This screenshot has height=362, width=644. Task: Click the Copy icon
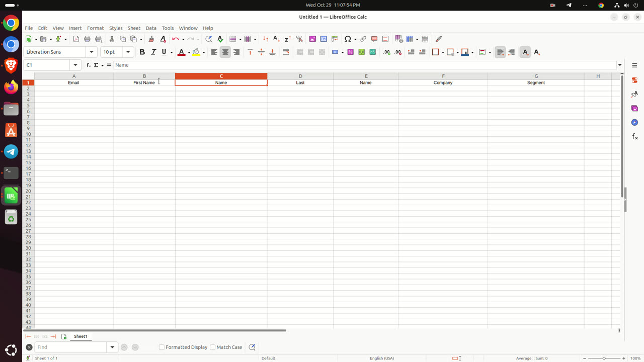click(123, 39)
